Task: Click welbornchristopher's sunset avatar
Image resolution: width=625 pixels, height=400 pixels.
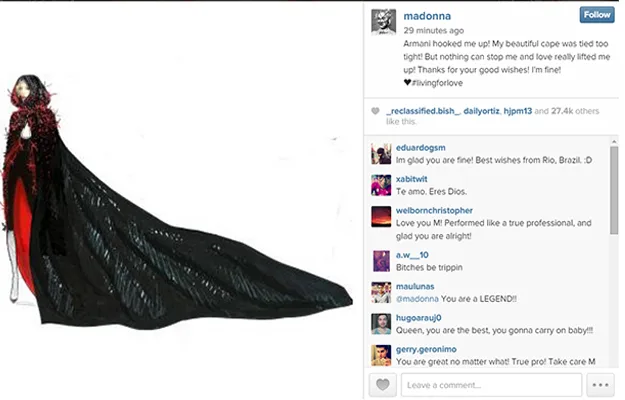Action: 381,217
